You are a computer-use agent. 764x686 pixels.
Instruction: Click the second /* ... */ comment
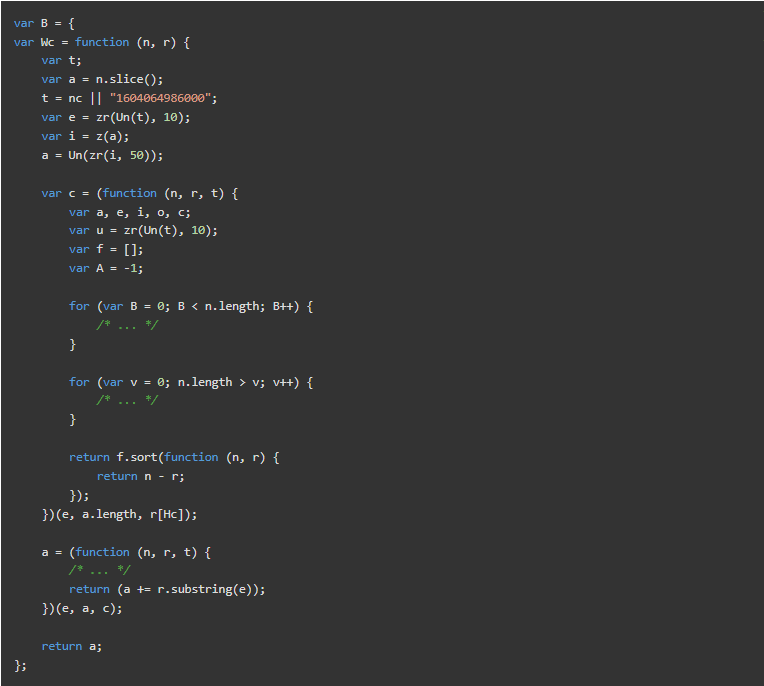(127, 400)
